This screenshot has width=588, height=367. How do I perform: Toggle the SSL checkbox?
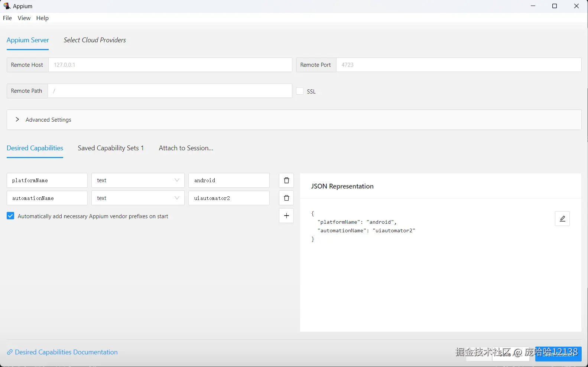(300, 91)
